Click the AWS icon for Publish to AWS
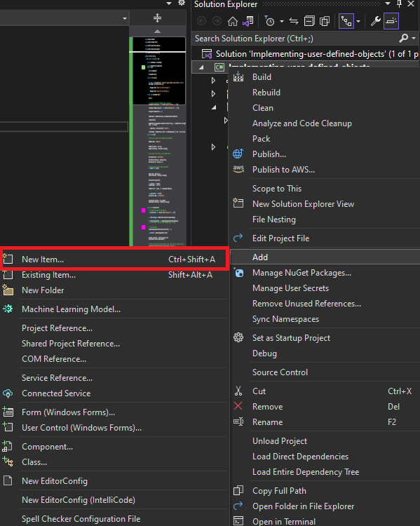Viewport: 420px width, 526px height. pos(238,170)
